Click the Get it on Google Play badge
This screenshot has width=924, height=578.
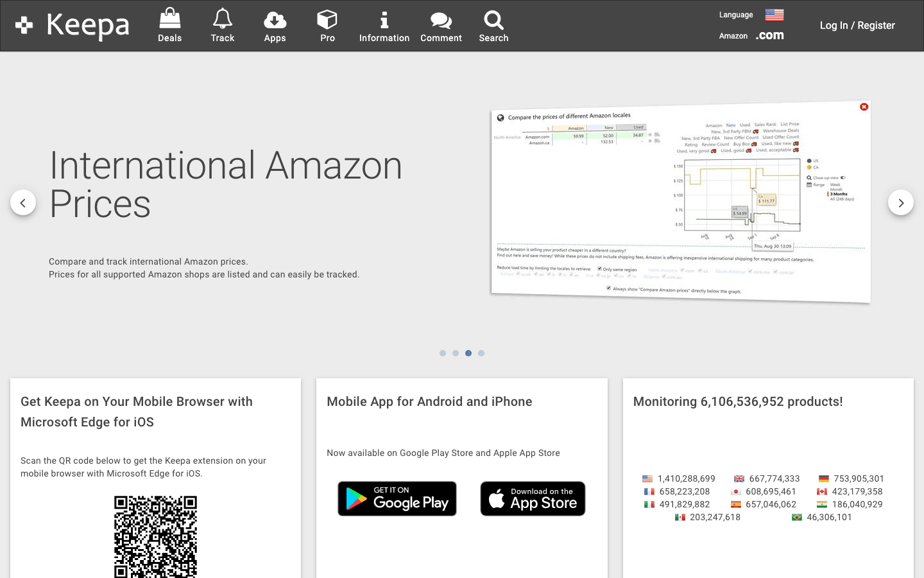point(397,498)
